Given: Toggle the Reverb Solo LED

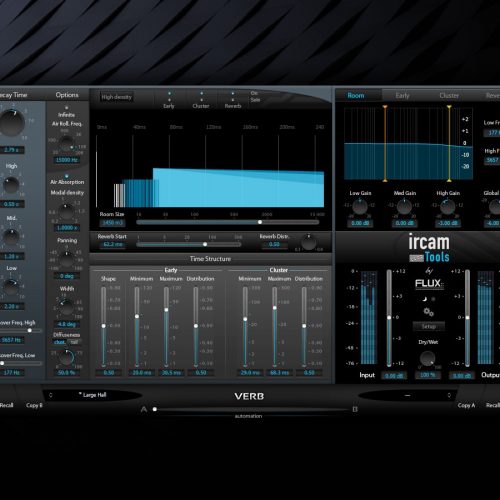Looking at the screenshot, I should click(x=233, y=100).
